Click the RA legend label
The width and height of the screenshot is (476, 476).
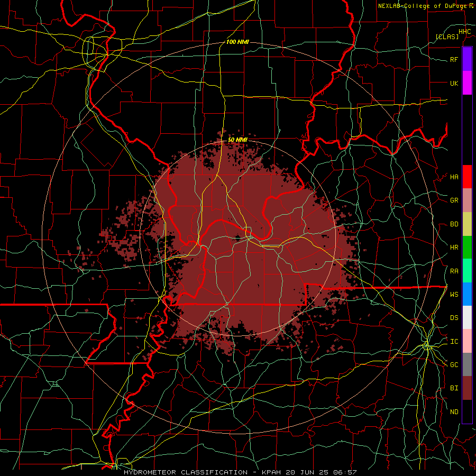click(454, 271)
